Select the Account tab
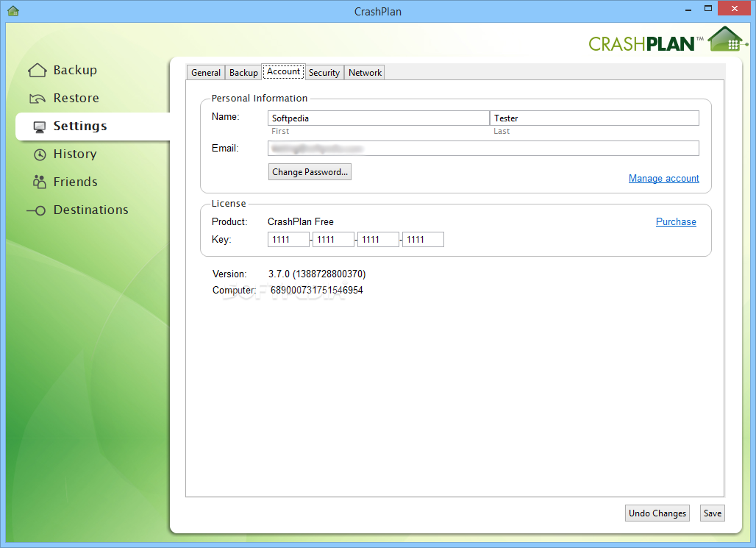 pos(284,71)
